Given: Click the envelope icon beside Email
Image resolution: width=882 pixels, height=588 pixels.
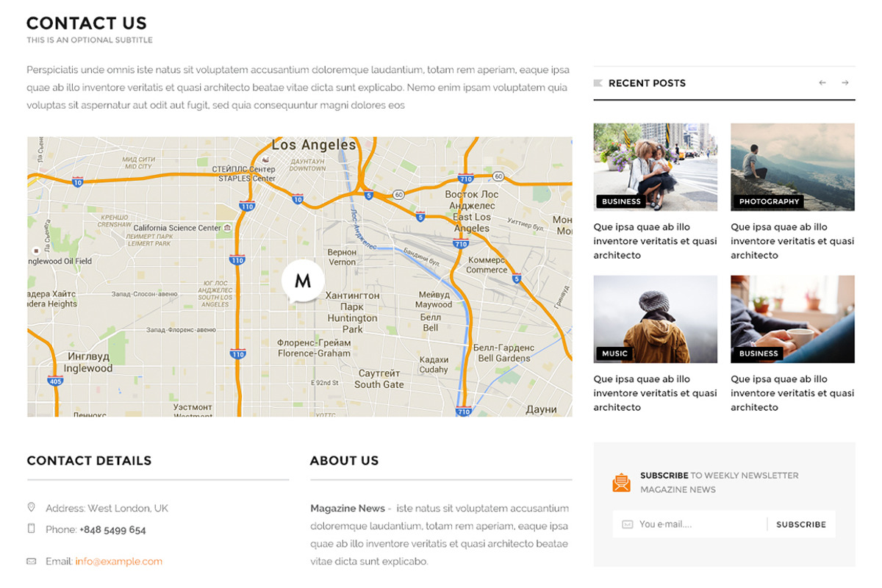Looking at the screenshot, I should [31, 561].
